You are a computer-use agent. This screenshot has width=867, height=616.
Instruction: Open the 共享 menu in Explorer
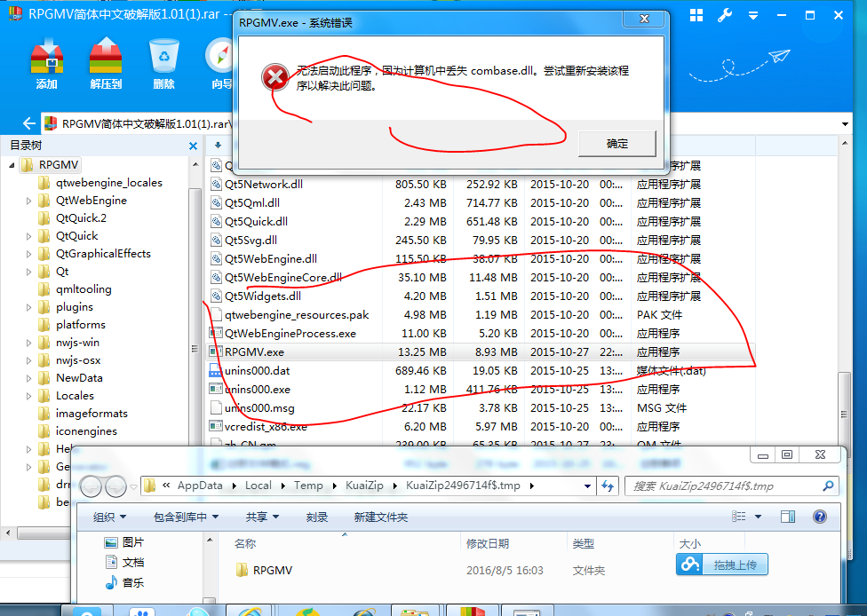(262, 517)
